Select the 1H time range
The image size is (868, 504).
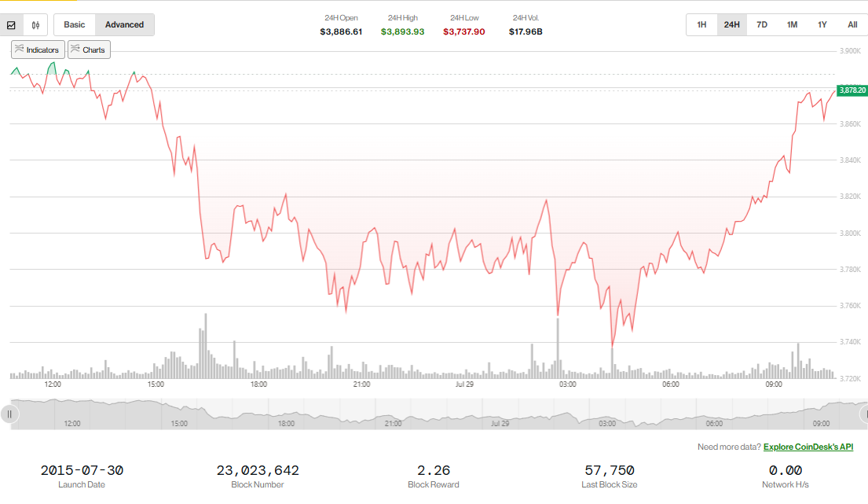click(701, 25)
